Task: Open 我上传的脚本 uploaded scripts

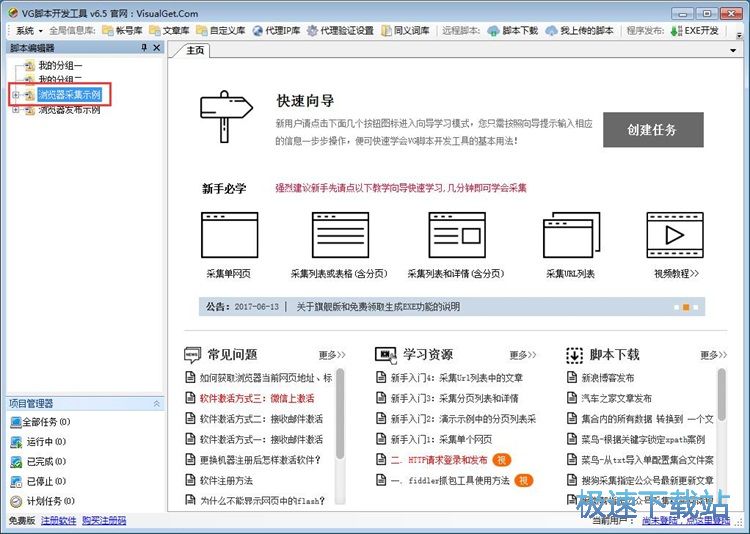Action: [x=580, y=31]
